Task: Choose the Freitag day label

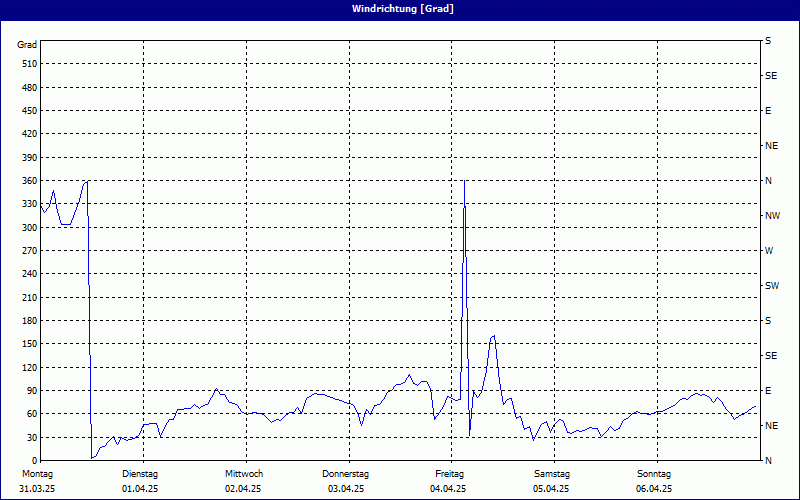Action: [x=449, y=474]
